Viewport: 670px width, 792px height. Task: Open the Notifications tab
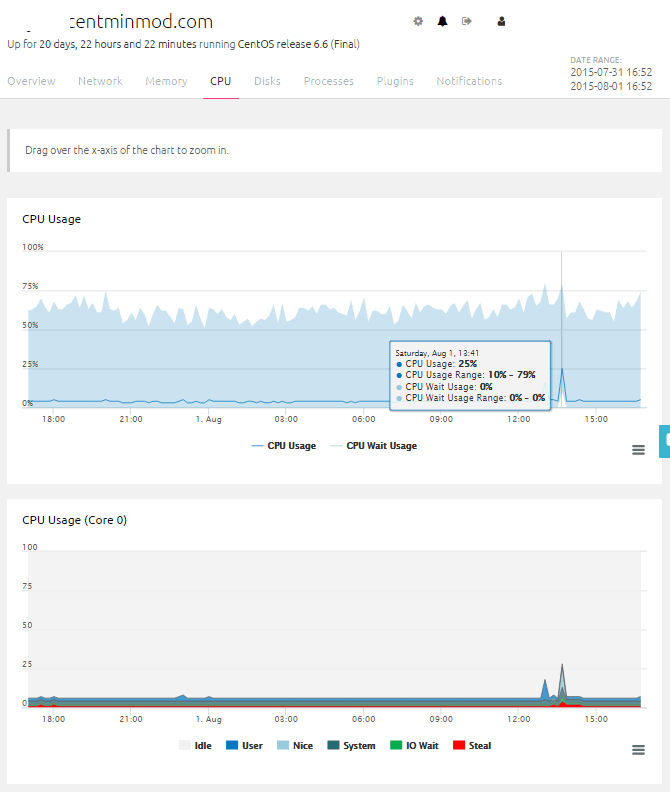(469, 81)
